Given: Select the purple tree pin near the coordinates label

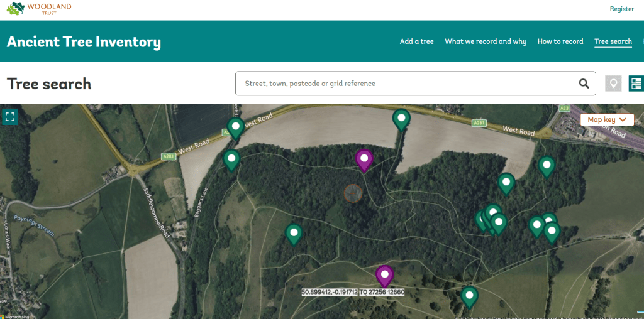Looking at the screenshot, I should 384,275.
